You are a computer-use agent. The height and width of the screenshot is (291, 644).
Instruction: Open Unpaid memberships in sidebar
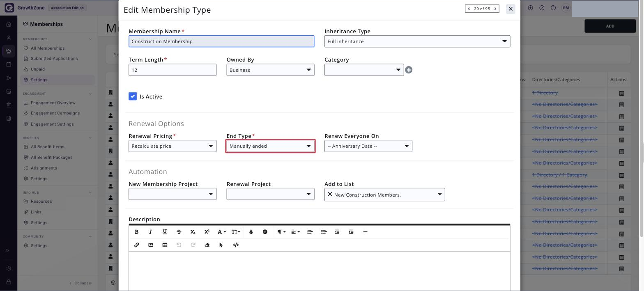coord(38,69)
